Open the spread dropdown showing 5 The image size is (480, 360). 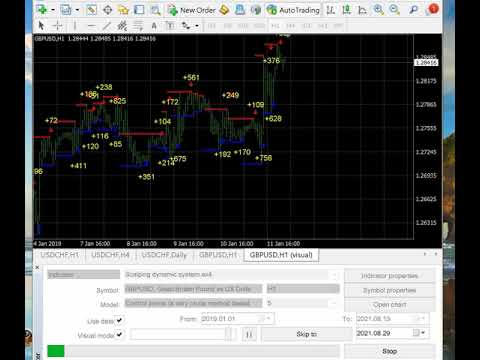303,303
